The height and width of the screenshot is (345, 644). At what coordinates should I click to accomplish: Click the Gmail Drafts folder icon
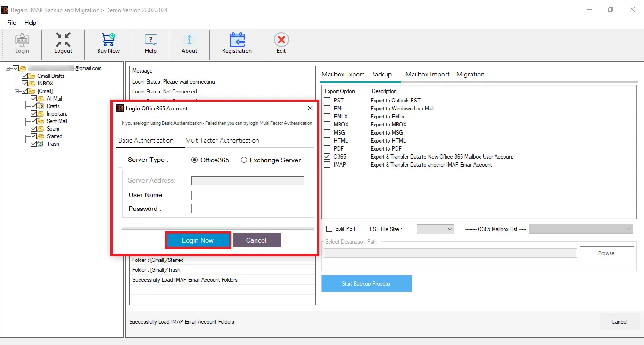(x=32, y=76)
